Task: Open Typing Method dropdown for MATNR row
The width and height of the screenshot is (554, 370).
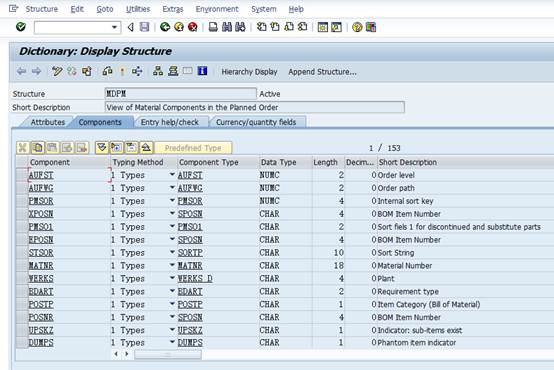Action: coord(172,265)
